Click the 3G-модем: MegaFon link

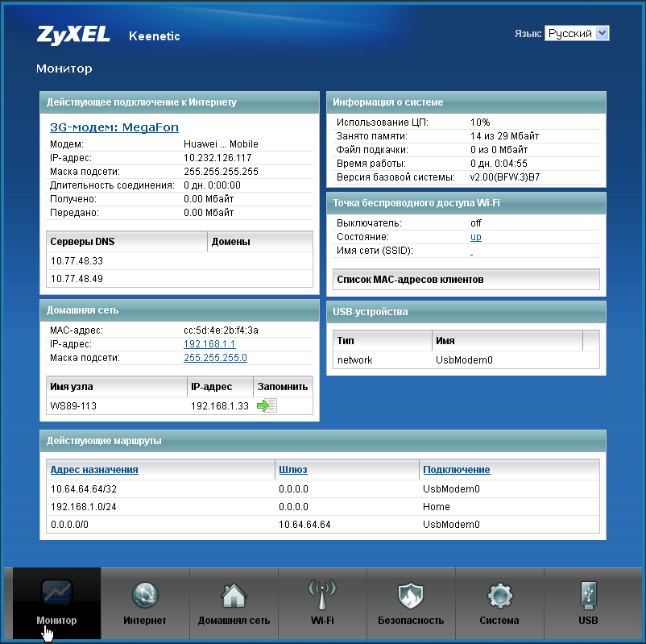point(114,127)
